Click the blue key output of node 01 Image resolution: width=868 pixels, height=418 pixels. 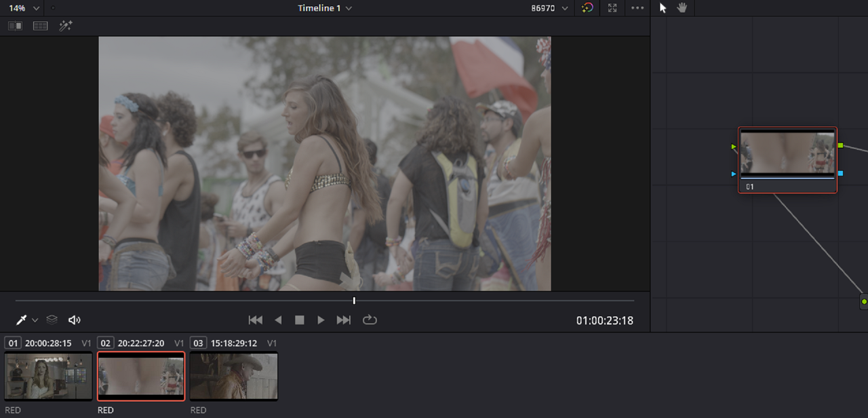841,174
